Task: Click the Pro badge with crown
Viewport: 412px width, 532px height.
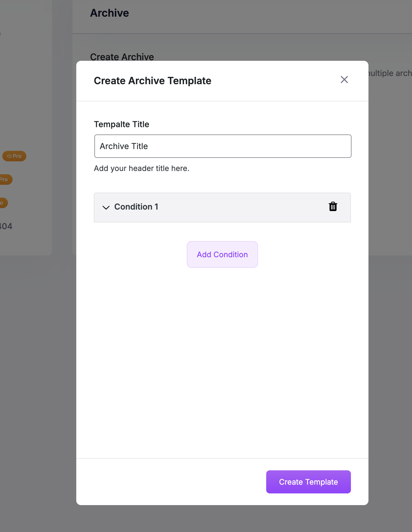Action: pyautogui.click(x=14, y=156)
